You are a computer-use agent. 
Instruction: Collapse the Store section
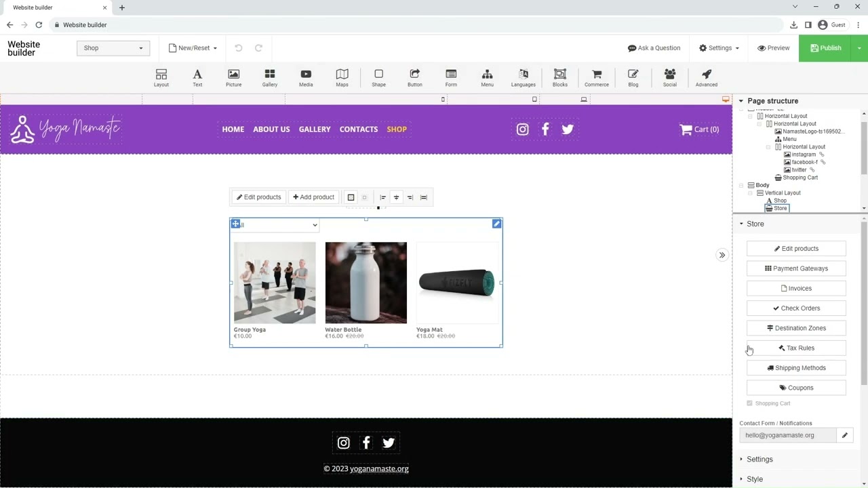click(742, 224)
